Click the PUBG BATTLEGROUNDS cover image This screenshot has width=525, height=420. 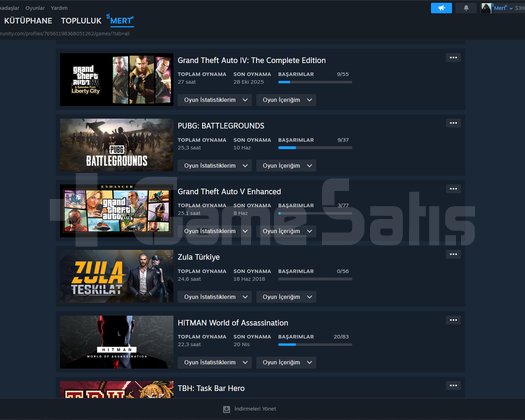coord(117,145)
